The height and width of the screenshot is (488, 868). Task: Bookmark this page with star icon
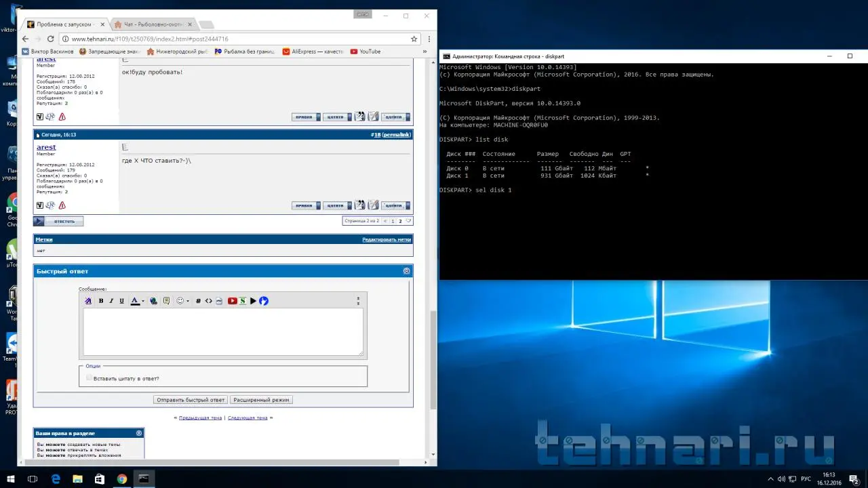point(414,39)
